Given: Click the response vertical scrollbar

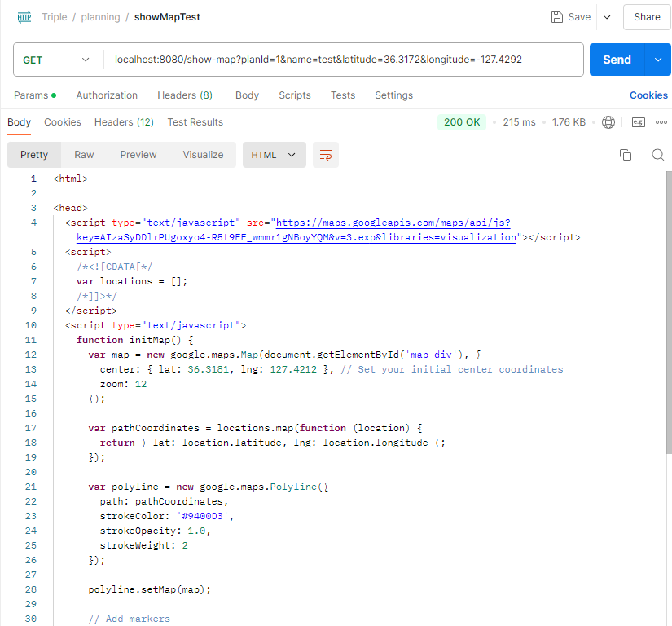Looking at the screenshot, I should click(669, 312).
